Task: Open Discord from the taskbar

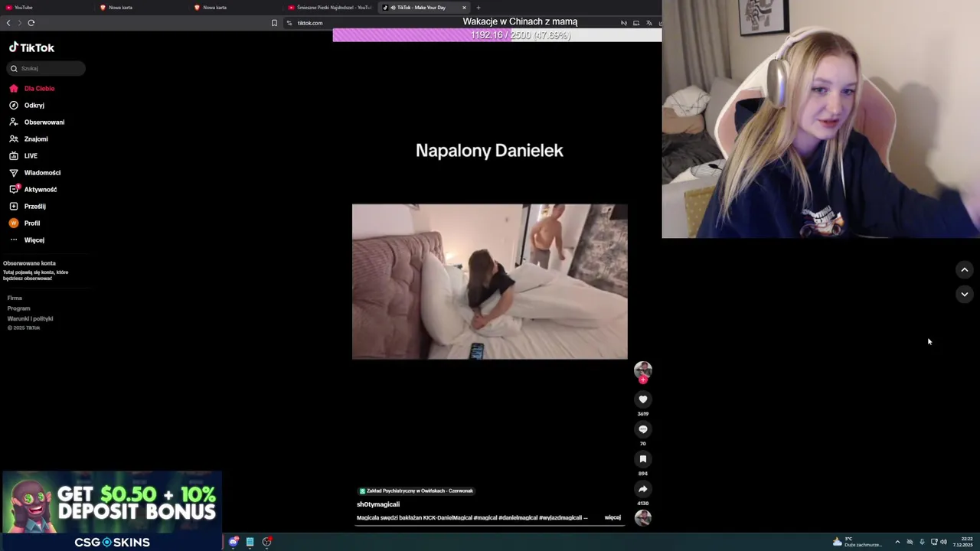Action: tap(234, 542)
